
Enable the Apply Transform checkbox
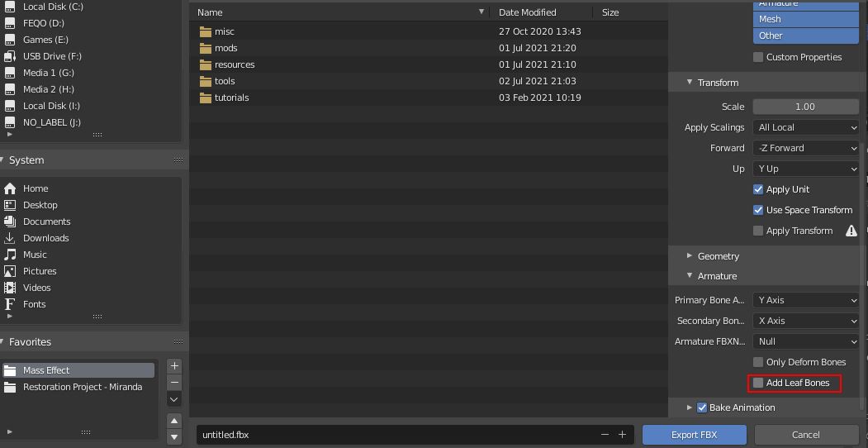point(758,231)
